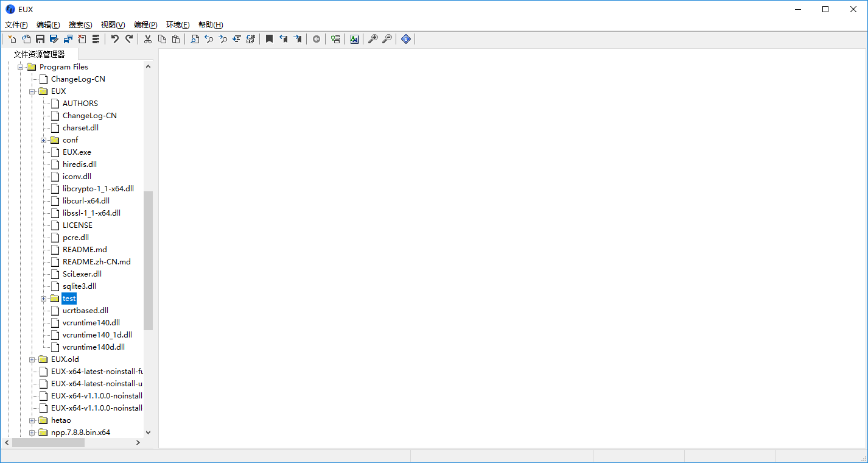Zoom out using the magnifier minus icon
Viewport: 868px width, 463px height.
coord(387,39)
